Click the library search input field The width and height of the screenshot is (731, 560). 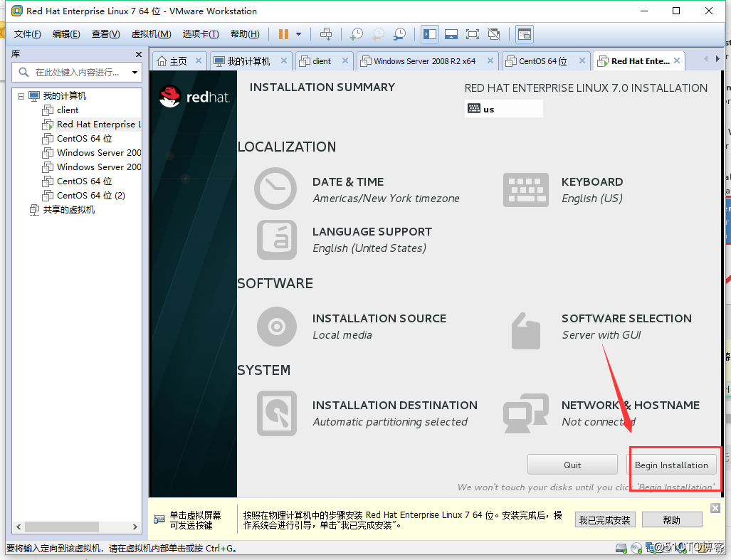(x=77, y=72)
